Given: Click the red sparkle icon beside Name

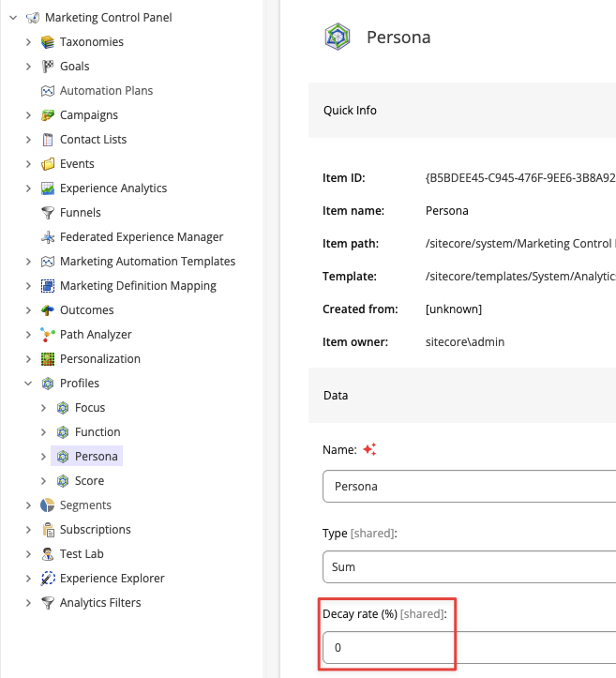Looking at the screenshot, I should click(x=369, y=449).
